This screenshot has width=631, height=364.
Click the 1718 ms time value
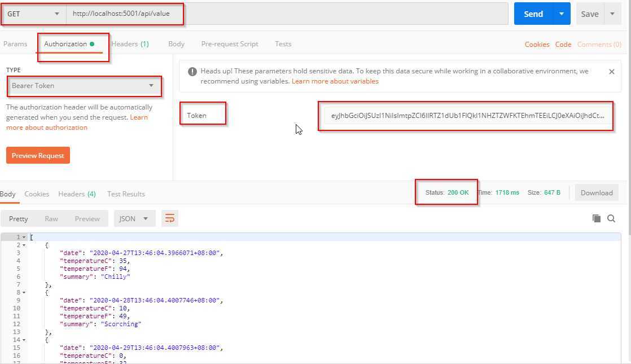(507, 192)
